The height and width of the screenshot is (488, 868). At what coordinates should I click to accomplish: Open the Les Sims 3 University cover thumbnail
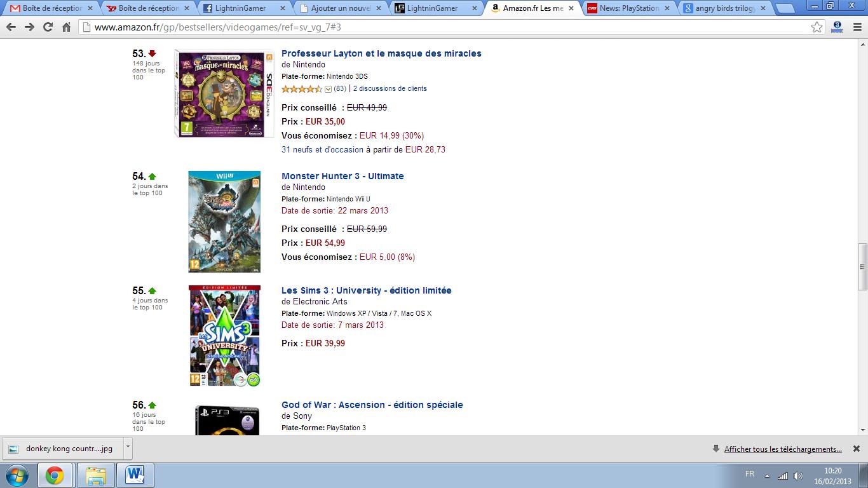[x=224, y=336]
